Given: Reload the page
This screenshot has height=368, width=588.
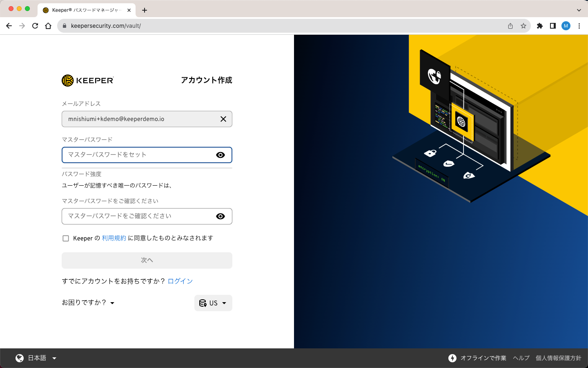Looking at the screenshot, I should tap(35, 26).
